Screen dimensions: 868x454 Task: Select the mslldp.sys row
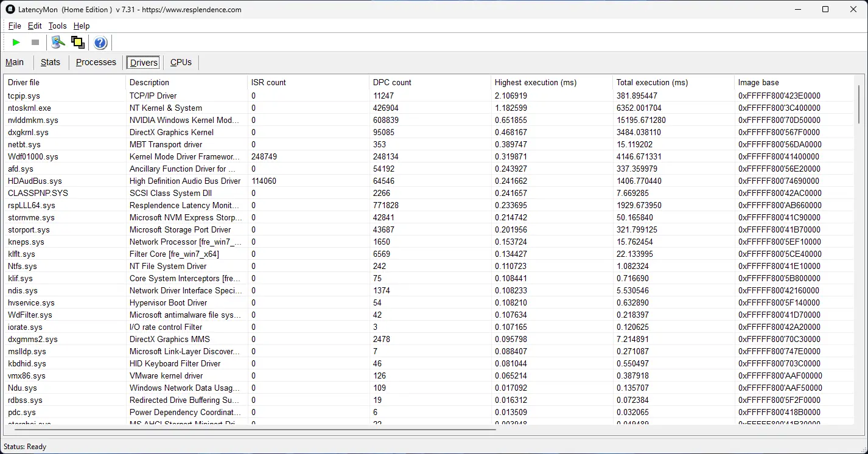coord(429,351)
